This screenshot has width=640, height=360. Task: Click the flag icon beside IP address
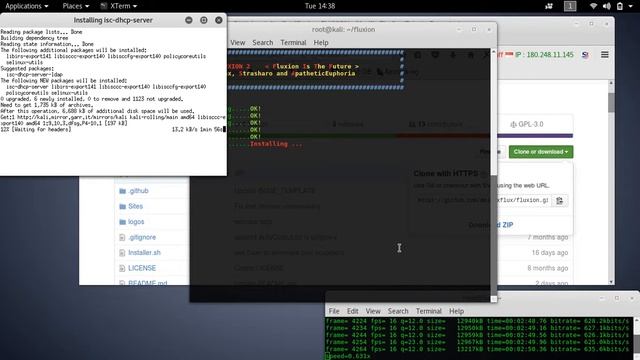click(x=509, y=54)
